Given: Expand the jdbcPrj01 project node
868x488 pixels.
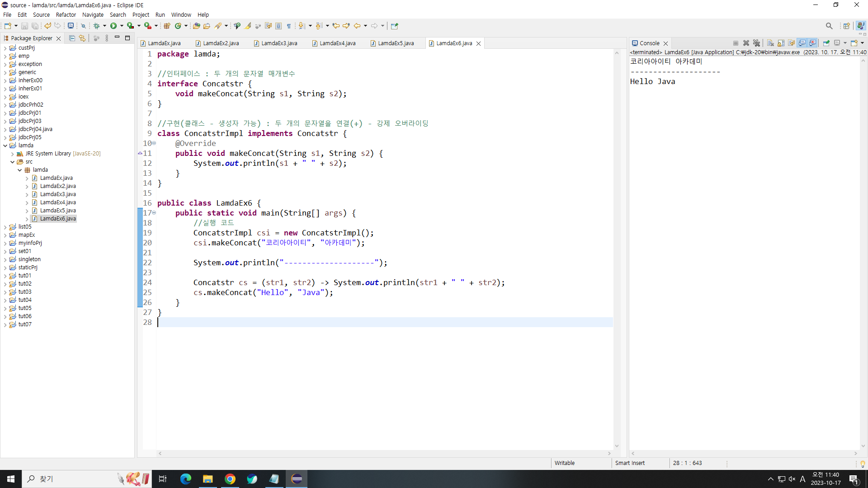Looking at the screenshot, I should pos(5,113).
